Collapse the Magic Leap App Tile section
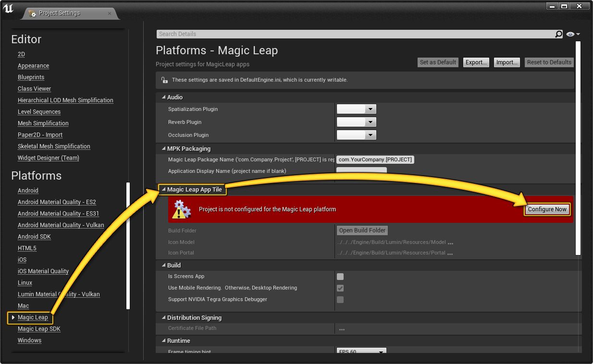 [x=163, y=190]
